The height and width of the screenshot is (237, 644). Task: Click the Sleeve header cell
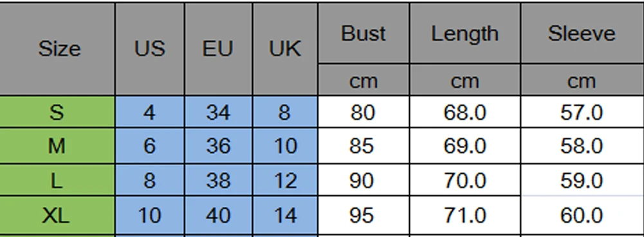click(582, 33)
